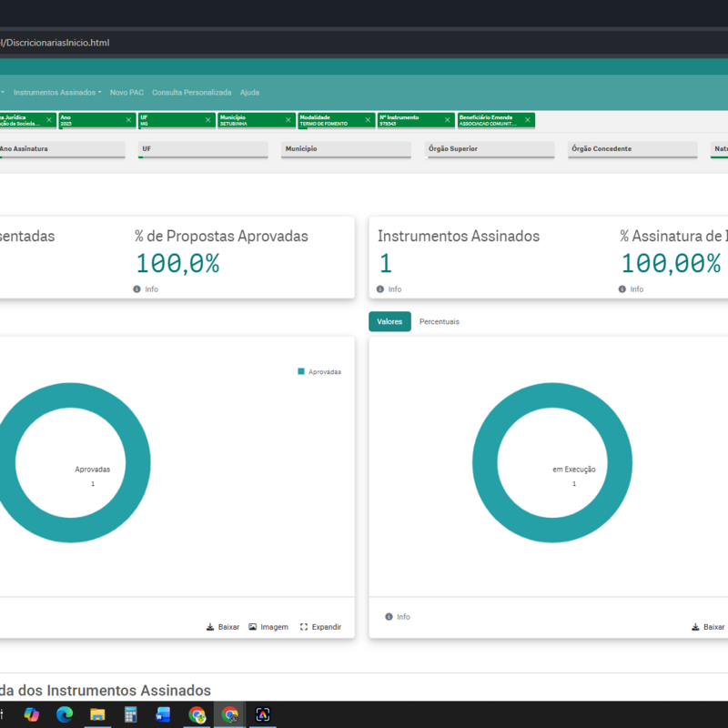
Task: Click the Baixar download icon in Aprovadas chart
Action: 210,627
